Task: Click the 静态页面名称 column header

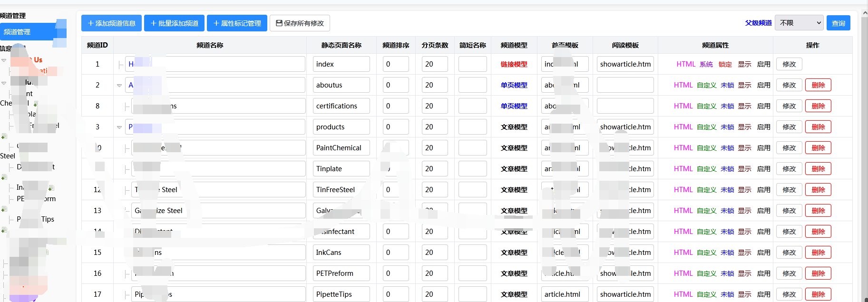Action: pos(341,45)
